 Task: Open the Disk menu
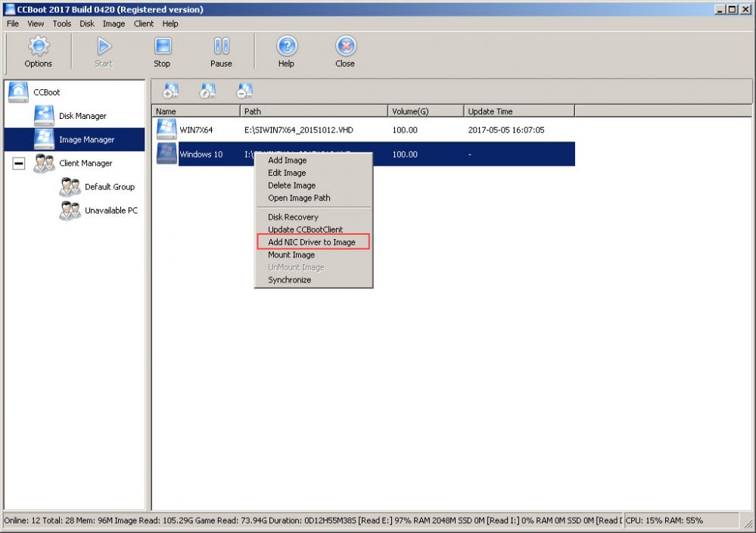pos(87,23)
